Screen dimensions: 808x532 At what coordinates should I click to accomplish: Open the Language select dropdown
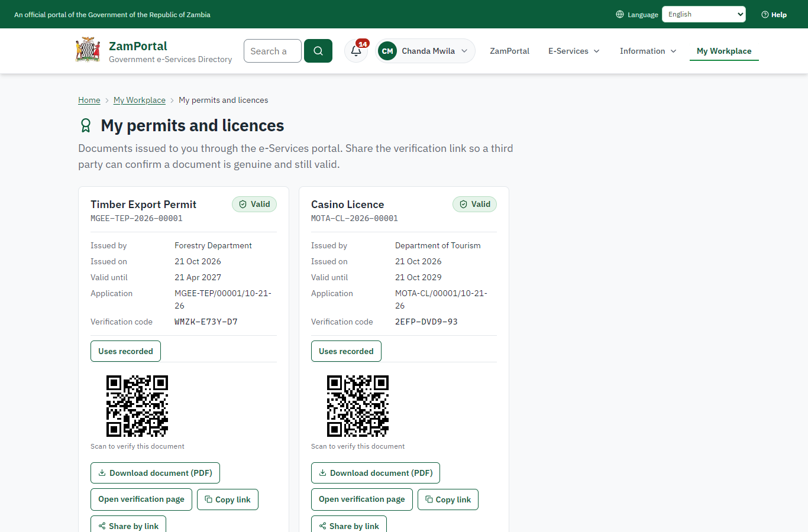point(704,14)
